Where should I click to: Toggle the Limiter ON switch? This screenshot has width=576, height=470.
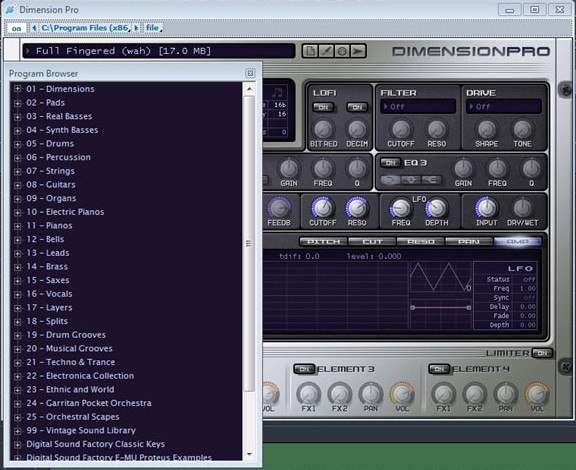tap(542, 353)
